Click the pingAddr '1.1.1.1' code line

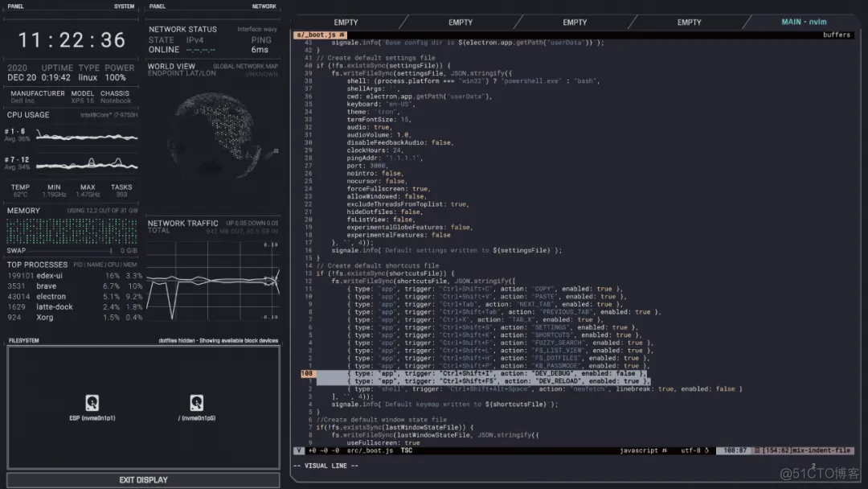coord(385,158)
